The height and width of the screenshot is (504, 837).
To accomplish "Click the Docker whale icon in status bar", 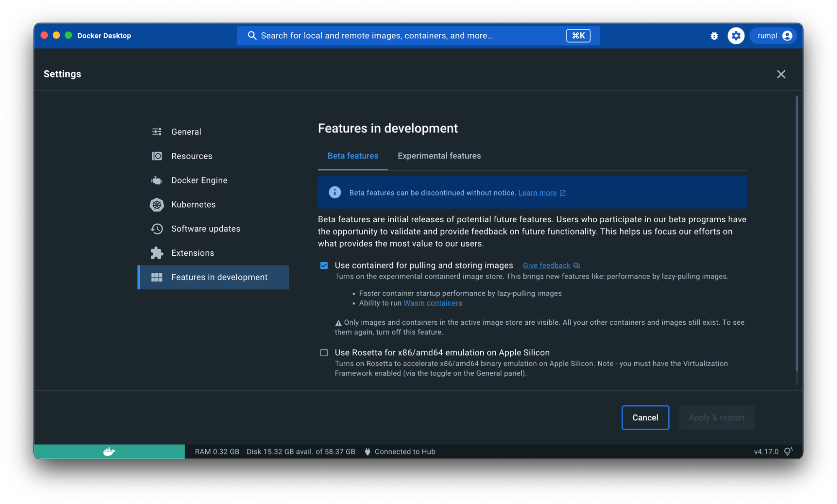I will coord(109,451).
